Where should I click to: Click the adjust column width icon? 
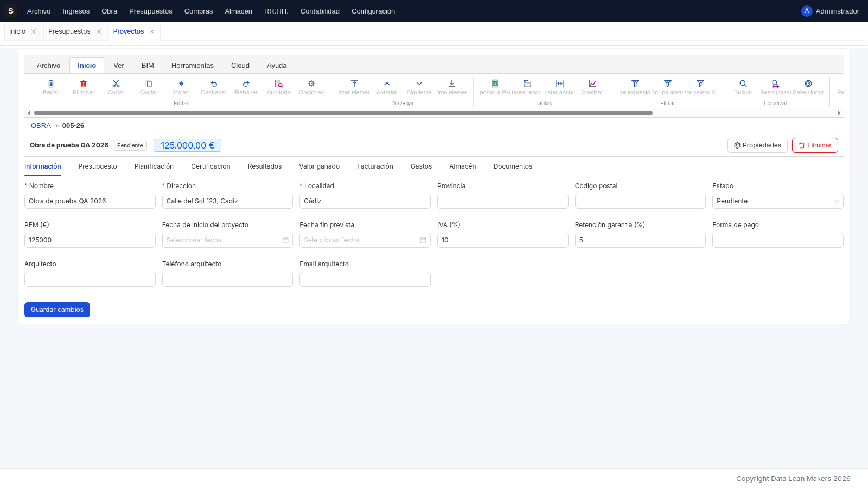[560, 84]
